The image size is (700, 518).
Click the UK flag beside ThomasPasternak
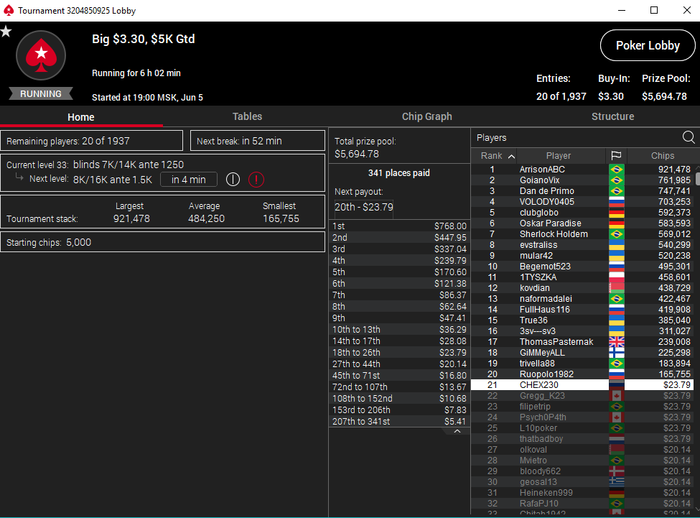pos(617,342)
